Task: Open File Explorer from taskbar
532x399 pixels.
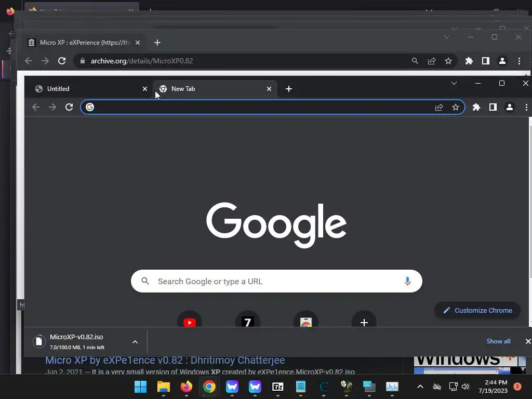Action: coord(164,387)
